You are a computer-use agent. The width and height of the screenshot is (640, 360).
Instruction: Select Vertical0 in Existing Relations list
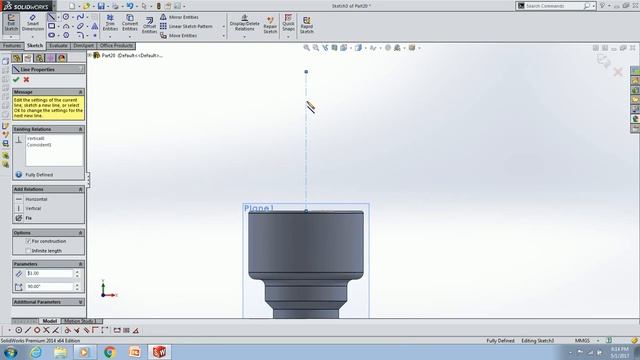click(x=36, y=138)
